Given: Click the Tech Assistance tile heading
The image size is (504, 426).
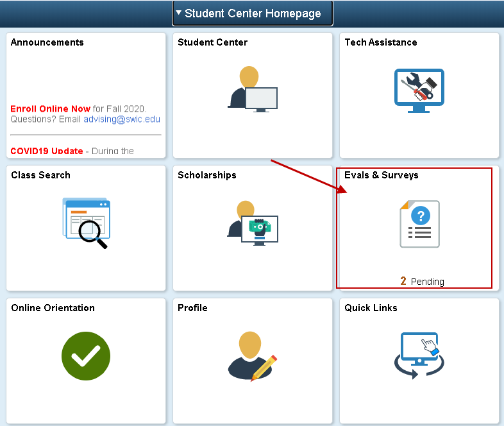Looking at the screenshot, I should 380,42.
